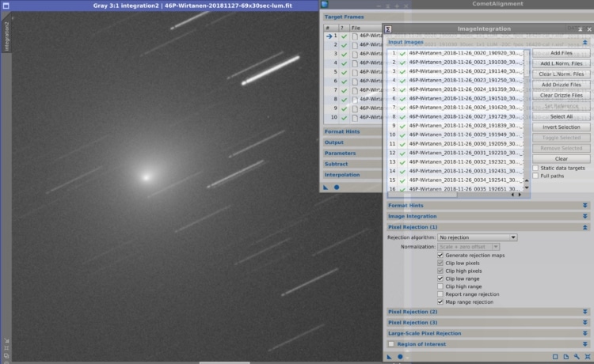Viewport: 594px width, 364px height.
Task: Click ImageIntegration square icon in bottom bar
Action: (x=555, y=356)
